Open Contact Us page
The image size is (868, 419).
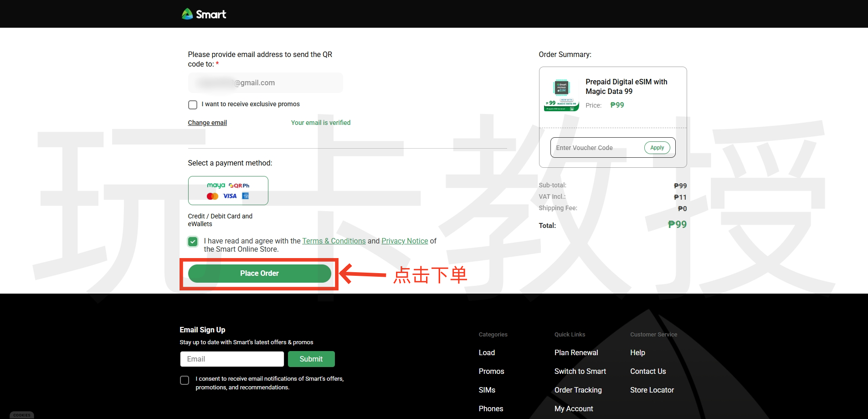(x=648, y=371)
